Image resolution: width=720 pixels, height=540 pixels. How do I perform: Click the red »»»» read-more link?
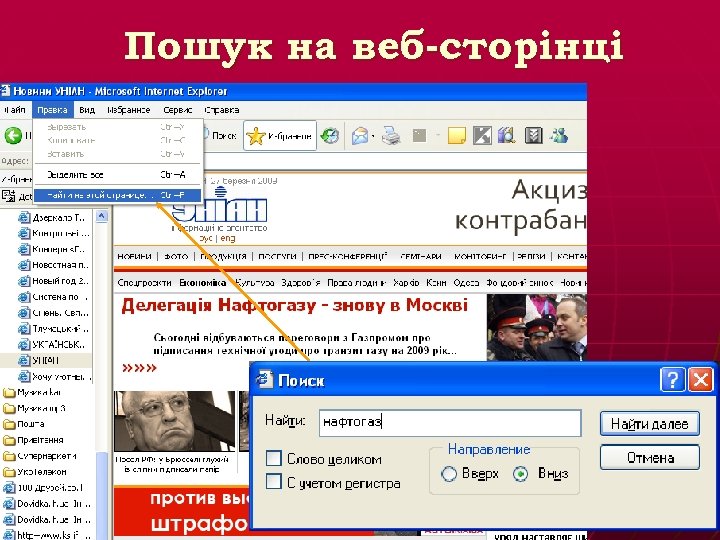pyautogui.click(x=139, y=368)
